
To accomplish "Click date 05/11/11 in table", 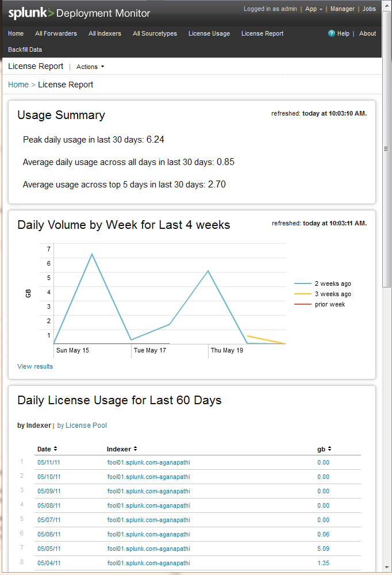I will (49, 462).
